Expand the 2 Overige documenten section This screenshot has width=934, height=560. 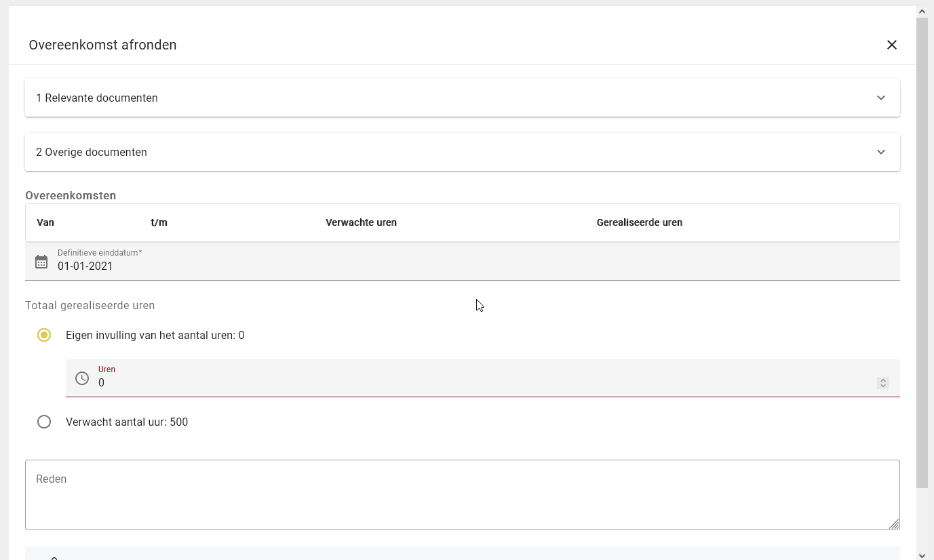pos(463,152)
